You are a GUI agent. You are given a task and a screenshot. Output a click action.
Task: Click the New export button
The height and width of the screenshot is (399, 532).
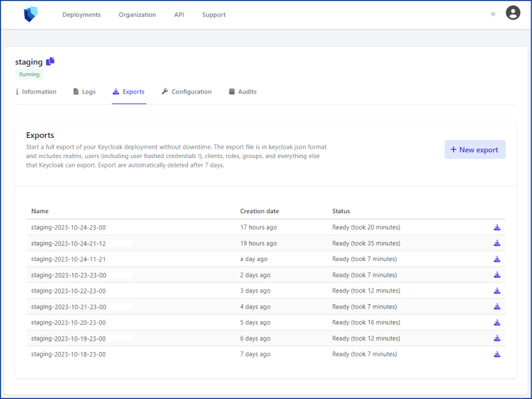474,149
